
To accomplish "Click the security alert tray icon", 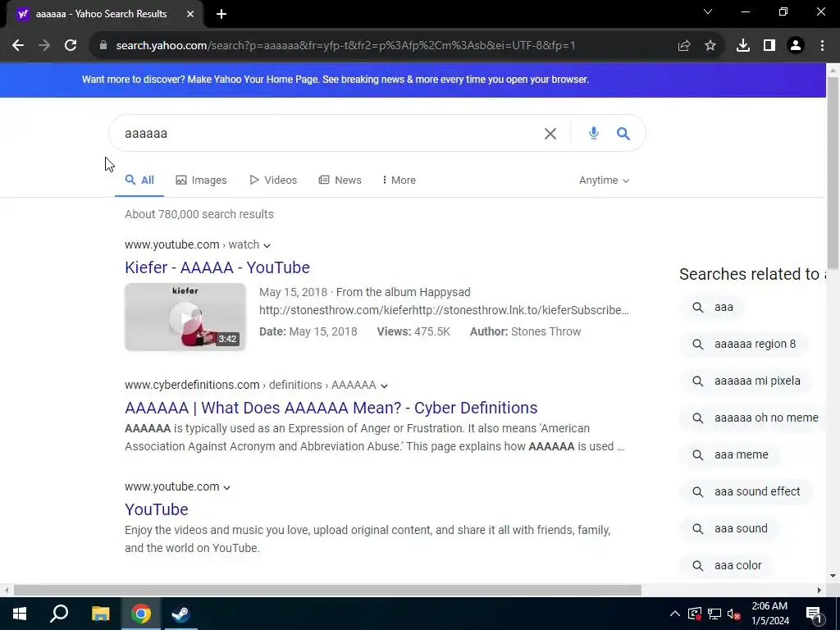I will point(695,614).
